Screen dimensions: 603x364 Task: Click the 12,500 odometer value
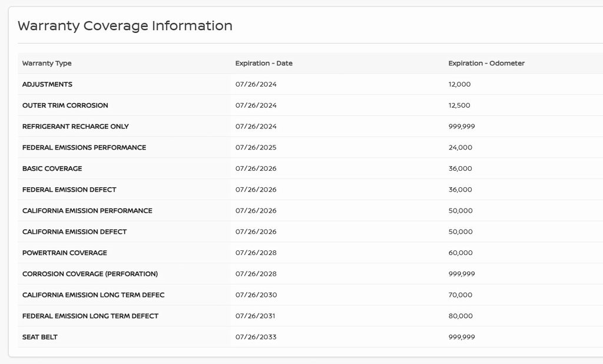point(459,105)
